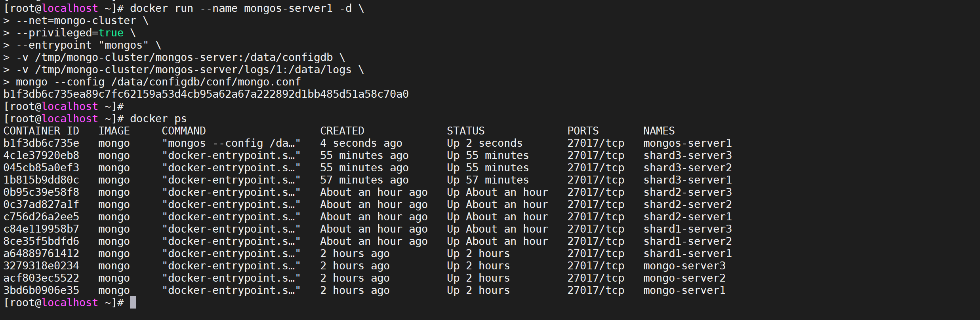Select the name mongos-server1 in NAMES column
980x320 pixels.
[x=688, y=143]
